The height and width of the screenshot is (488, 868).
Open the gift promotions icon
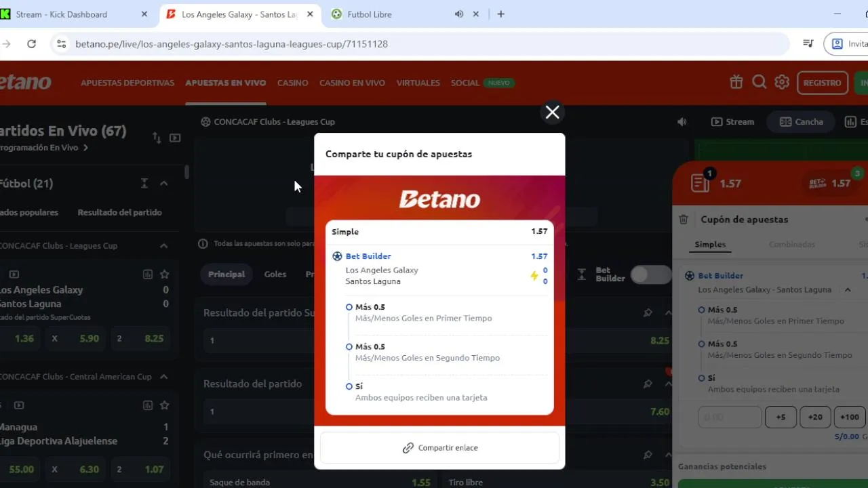pyautogui.click(x=736, y=82)
